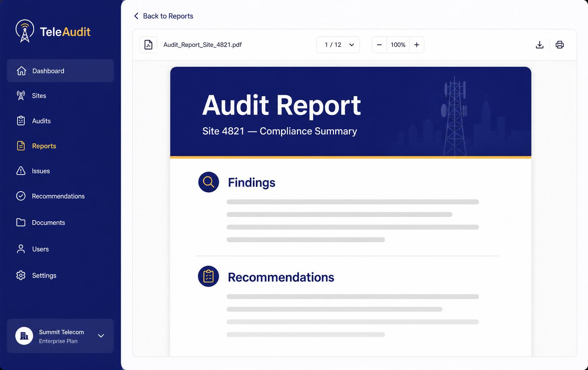Click the Summit Telecom building avatar
The width and height of the screenshot is (588, 370).
(x=24, y=336)
